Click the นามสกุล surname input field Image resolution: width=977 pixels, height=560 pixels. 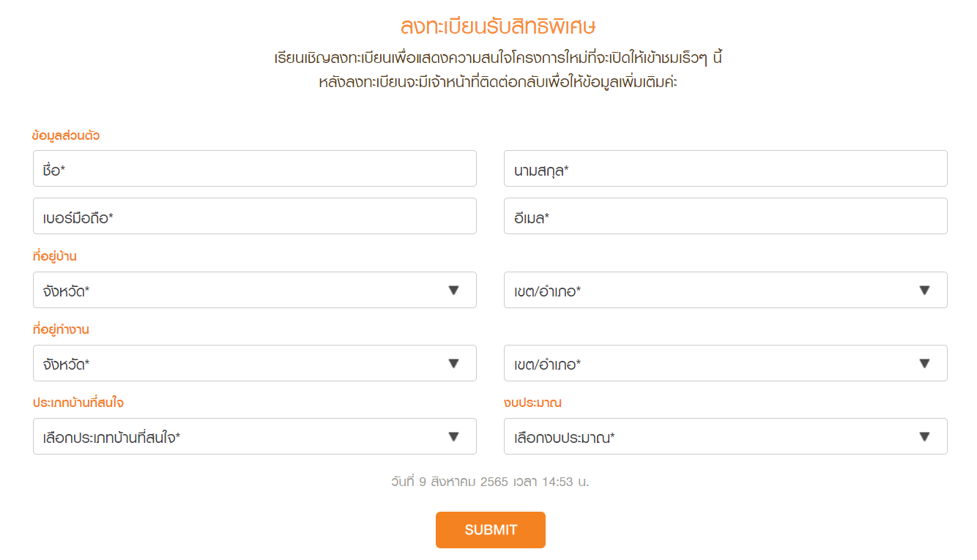(x=726, y=168)
